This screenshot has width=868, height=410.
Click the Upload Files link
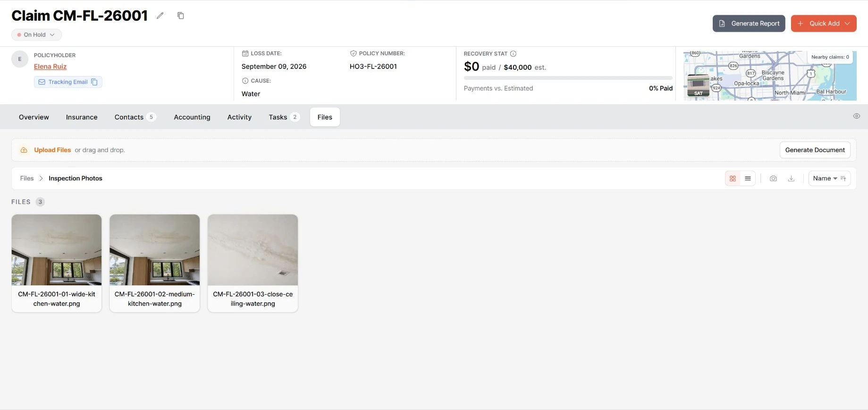pos(52,150)
